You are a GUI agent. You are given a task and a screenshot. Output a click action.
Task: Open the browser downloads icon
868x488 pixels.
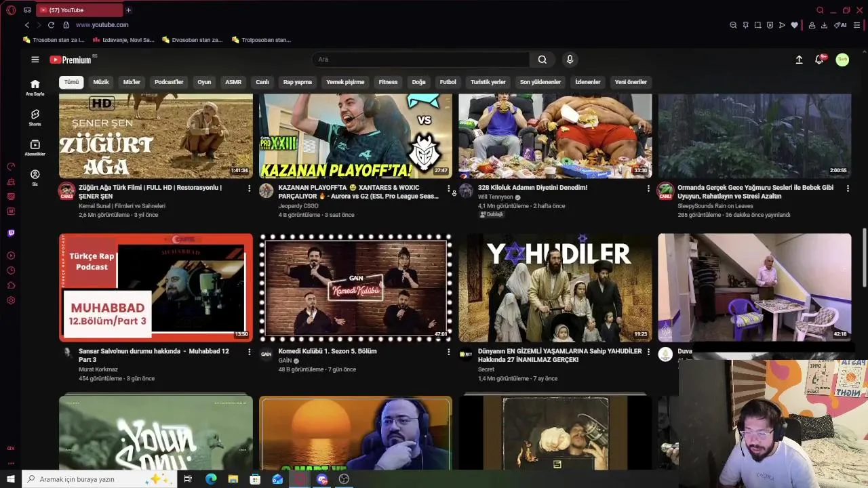pos(824,25)
